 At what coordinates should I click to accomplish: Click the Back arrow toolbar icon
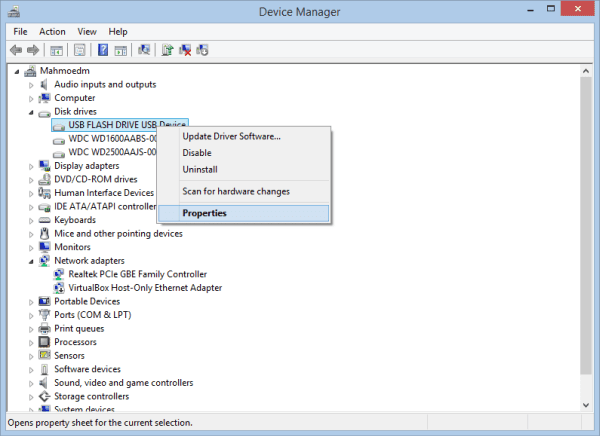coord(16,50)
